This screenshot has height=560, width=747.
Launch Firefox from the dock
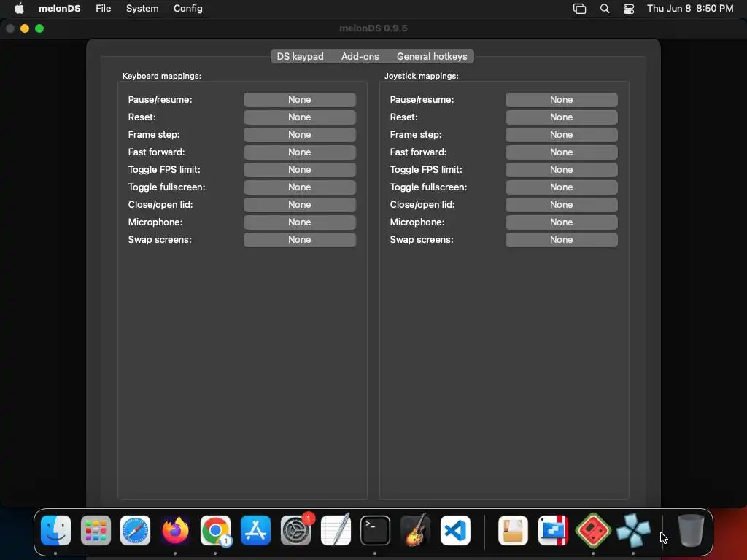click(175, 530)
